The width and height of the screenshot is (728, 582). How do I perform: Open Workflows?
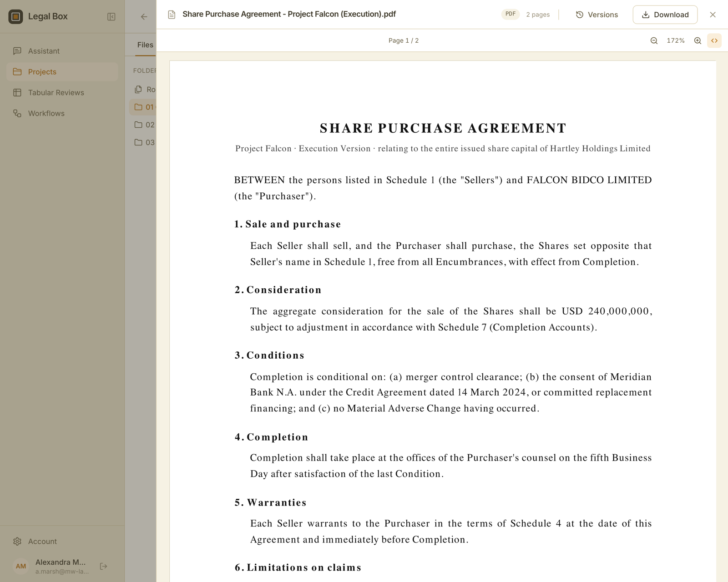(x=62, y=113)
